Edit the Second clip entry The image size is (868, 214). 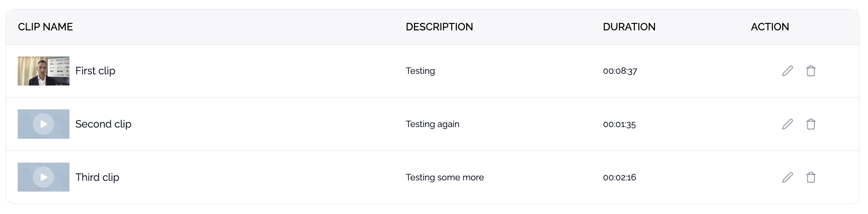(787, 124)
